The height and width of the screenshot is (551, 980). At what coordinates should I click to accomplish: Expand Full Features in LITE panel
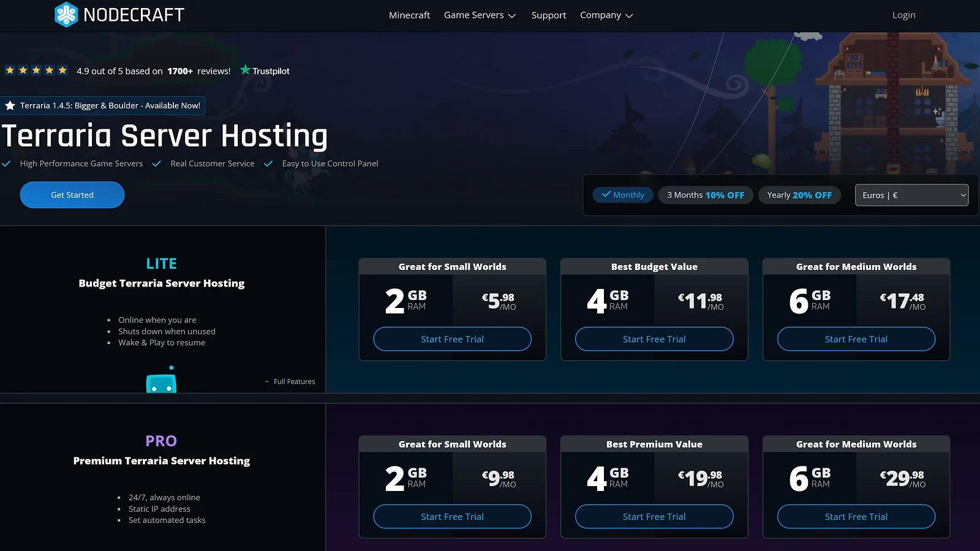pos(290,381)
